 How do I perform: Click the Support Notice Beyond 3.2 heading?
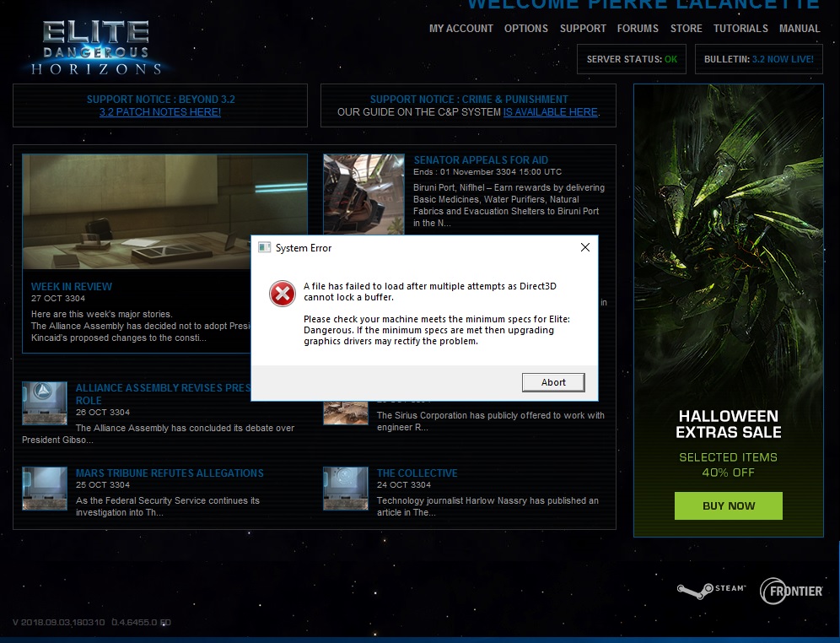point(161,99)
